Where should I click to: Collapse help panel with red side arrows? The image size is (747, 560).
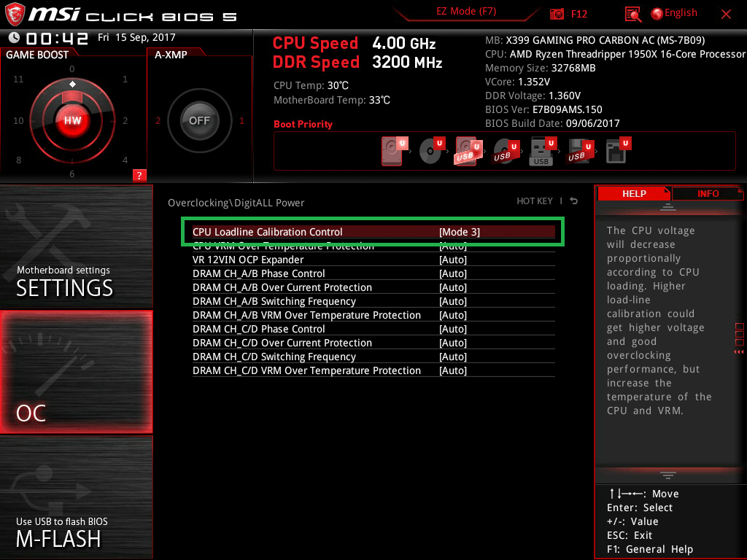point(739,352)
